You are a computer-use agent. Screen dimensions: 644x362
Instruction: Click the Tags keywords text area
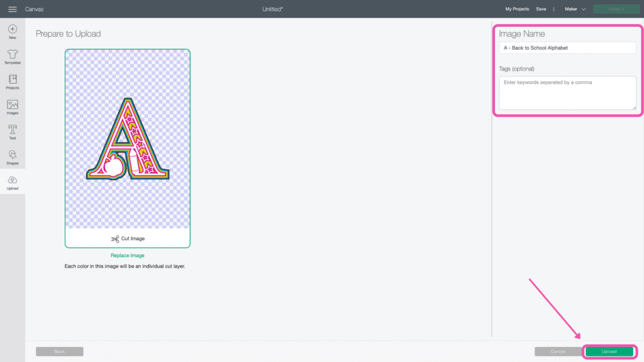(567, 93)
